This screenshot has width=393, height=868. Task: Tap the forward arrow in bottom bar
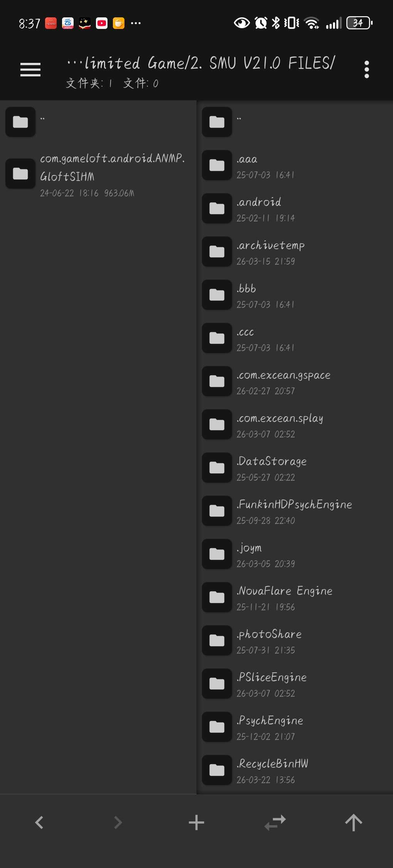118,822
